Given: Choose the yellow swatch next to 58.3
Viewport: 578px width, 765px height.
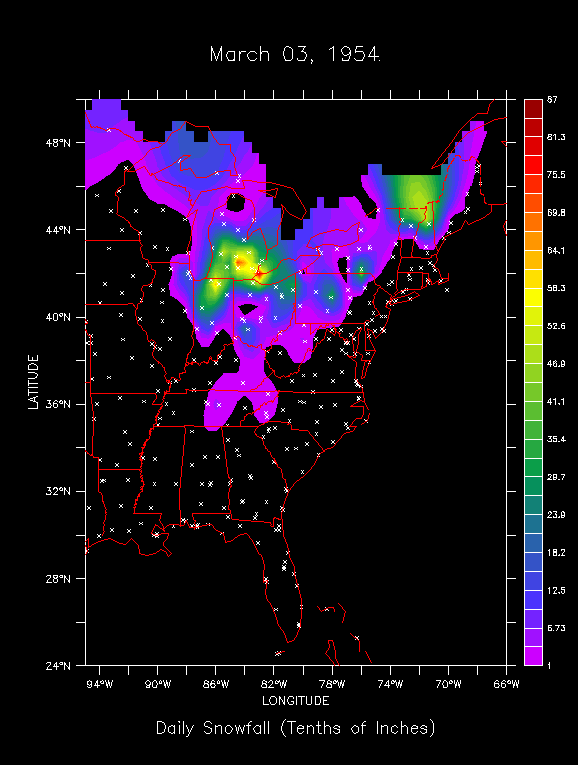Looking at the screenshot, I should (533, 297).
